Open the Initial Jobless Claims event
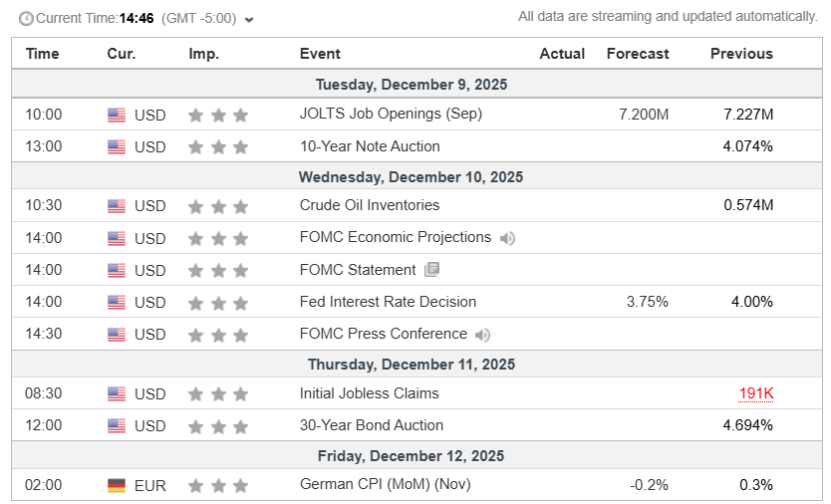The height and width of the screenshot is (504, 831). (x=369, y=393)
